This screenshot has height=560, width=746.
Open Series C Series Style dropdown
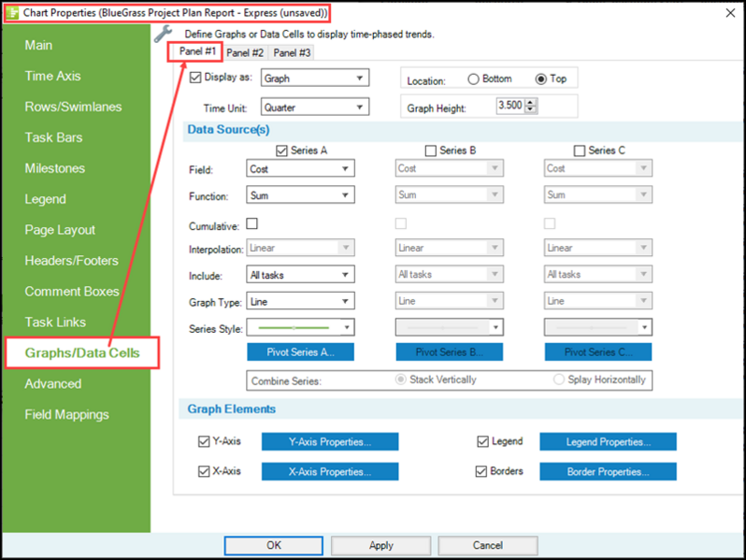pyautogui.click(x=598, y=327)
